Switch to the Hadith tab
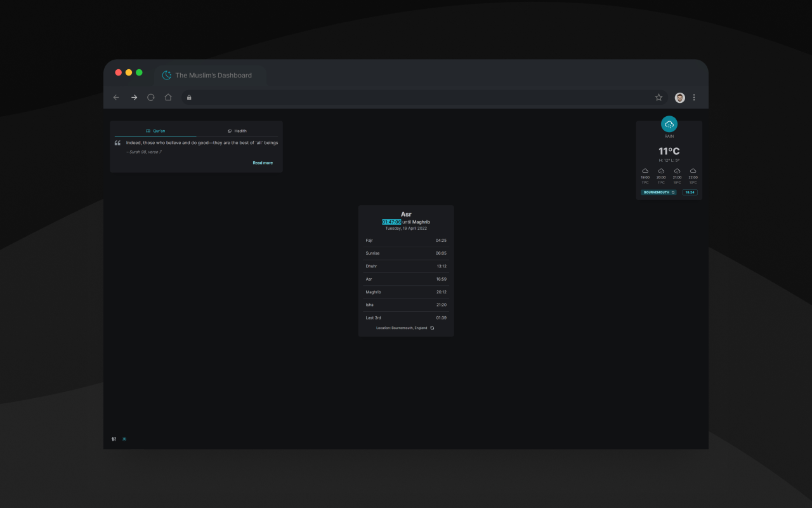The height and width of the screenshot is (508, 812). click(237, 131)
